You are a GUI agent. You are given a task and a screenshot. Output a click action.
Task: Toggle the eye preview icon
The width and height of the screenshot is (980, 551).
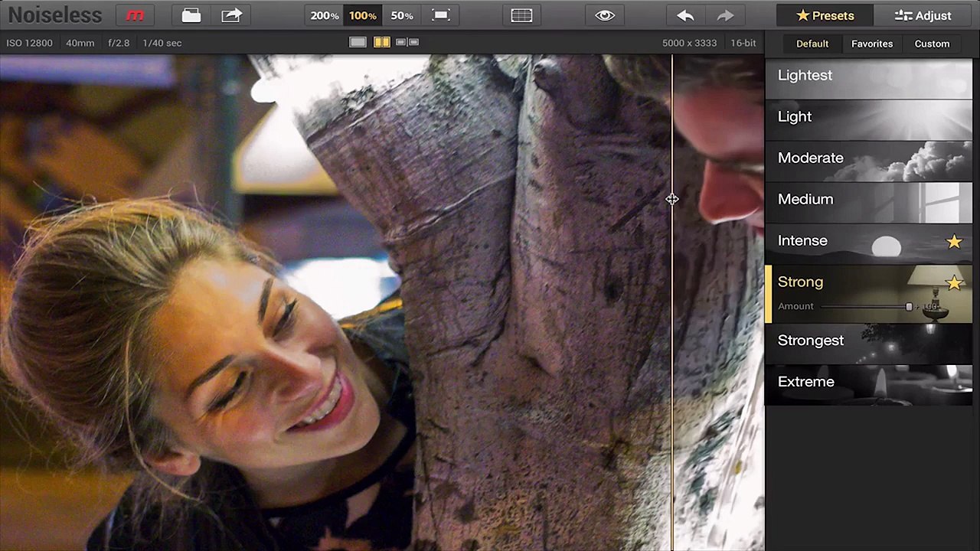[605, 15]
